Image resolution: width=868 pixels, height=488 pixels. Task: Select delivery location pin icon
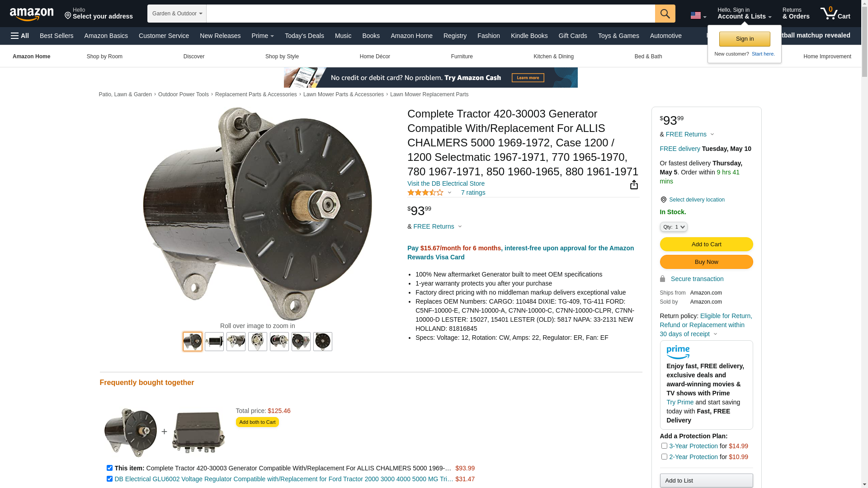coord(663,200)
